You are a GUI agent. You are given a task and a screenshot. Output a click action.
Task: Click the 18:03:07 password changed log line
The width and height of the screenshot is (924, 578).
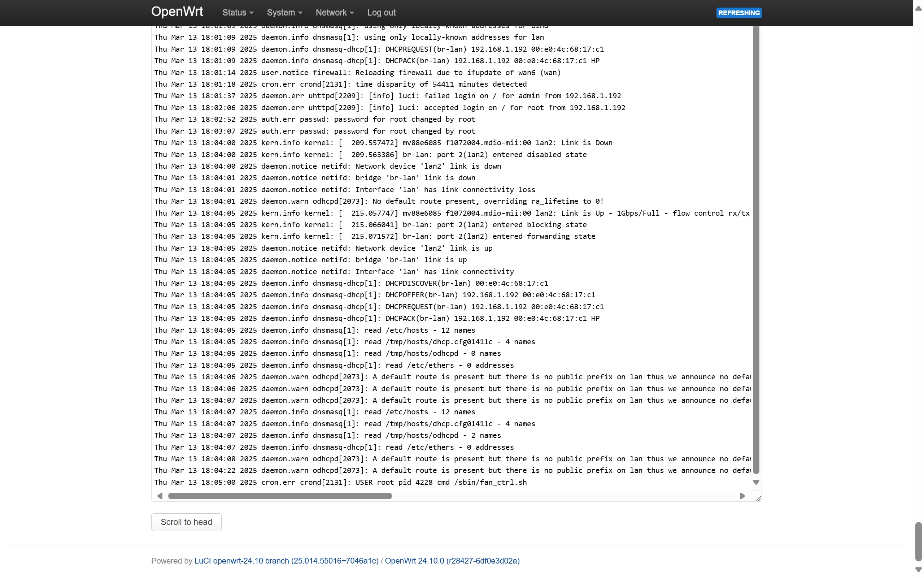pos(315,131)
